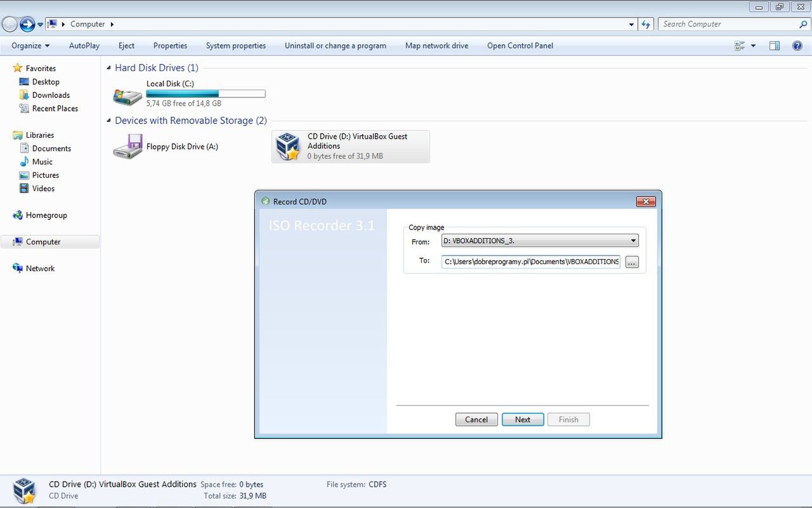
Task: Click the VirtualBox icon in details pane
Action: (25, 491)
